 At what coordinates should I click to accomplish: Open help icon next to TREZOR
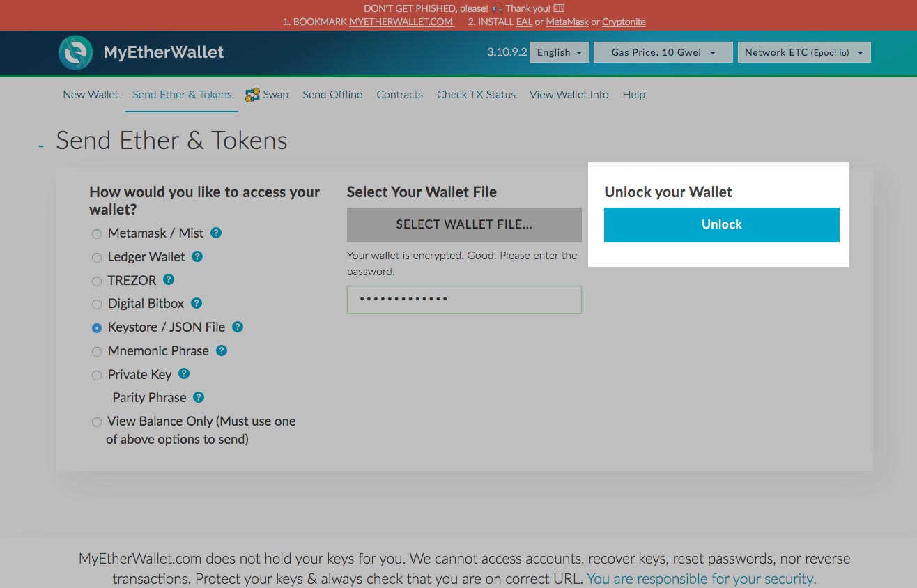tap(169, 279)
